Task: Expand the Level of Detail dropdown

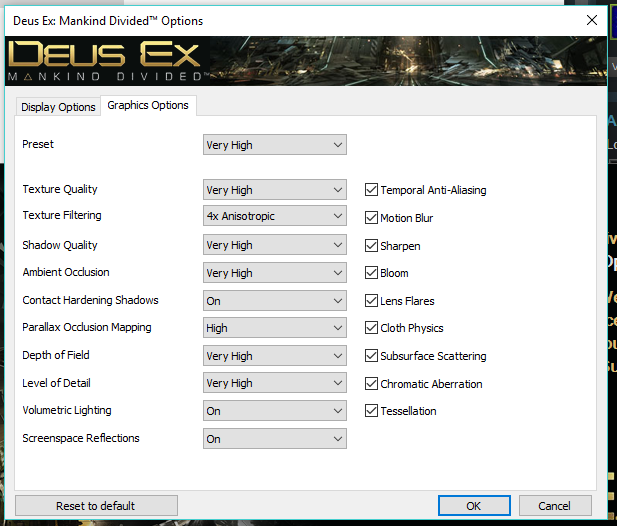Action: click(x=275, y=383)
